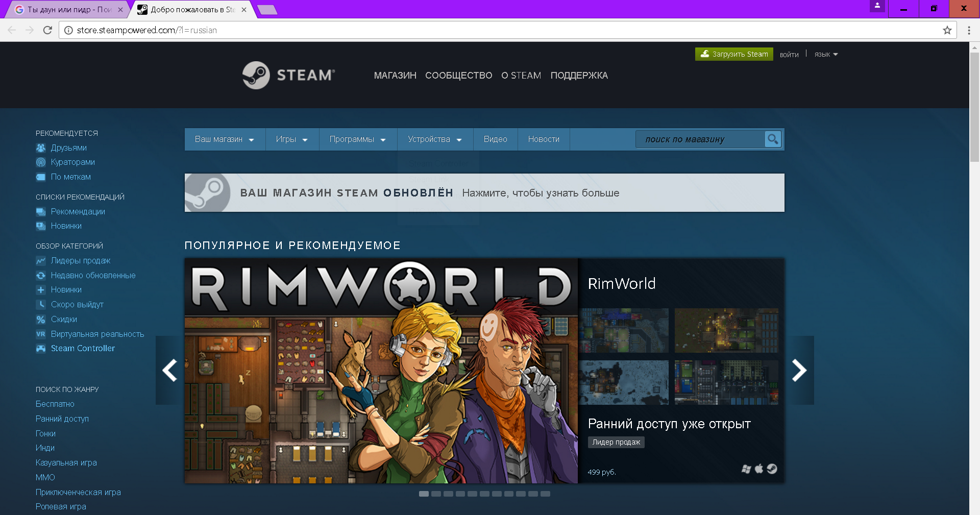
Task: Open a new browser tab
Action: (267, 10)
